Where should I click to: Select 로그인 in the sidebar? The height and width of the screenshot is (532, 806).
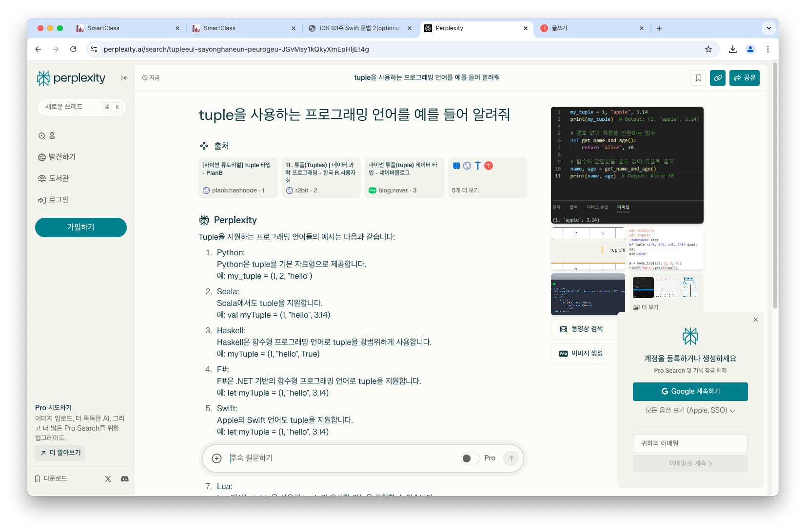[54, 200]
